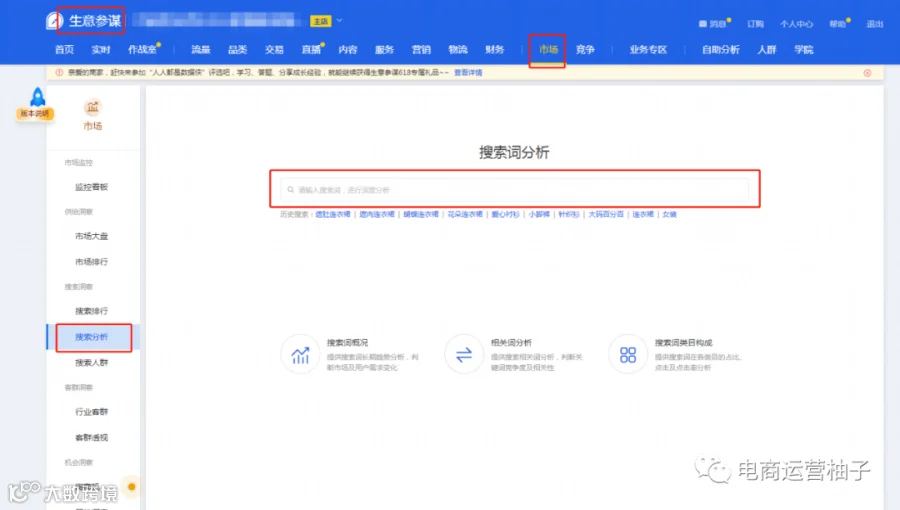Switch to the 竞争 navigation tab
This screenshot has height=510, width=900.
point(585,50)
